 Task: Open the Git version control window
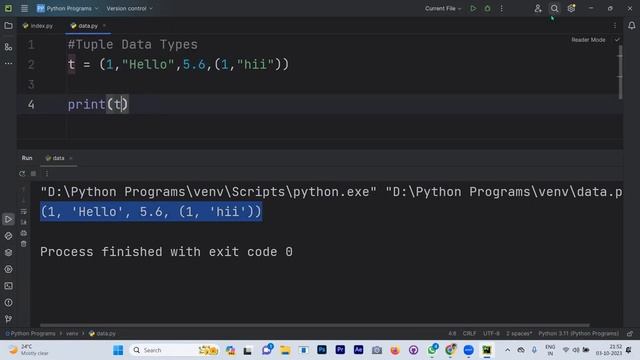(x=8, y=319)
